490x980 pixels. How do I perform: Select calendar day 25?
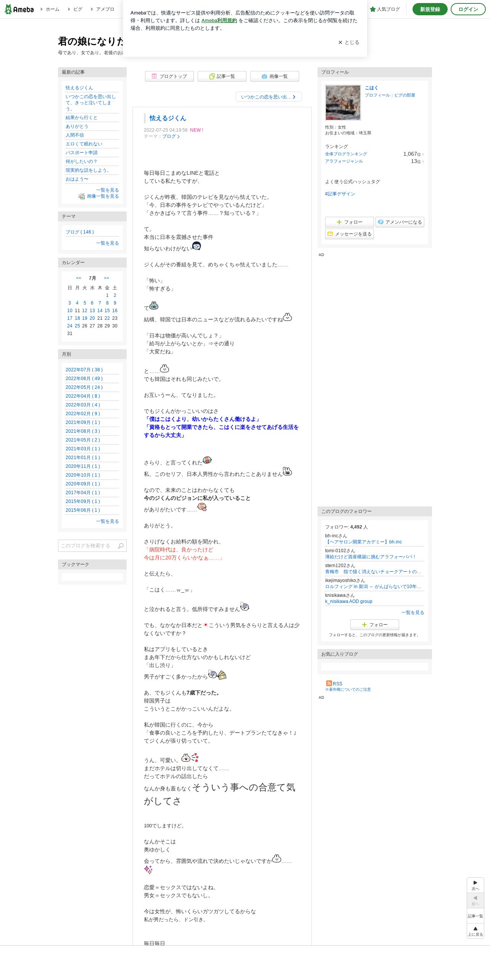click(x=77, y=326)
